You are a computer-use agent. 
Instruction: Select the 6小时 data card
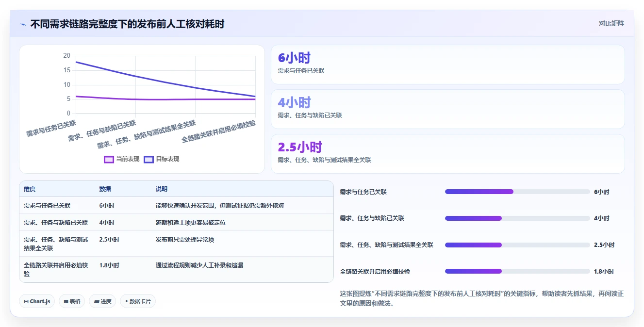[447, 65]
